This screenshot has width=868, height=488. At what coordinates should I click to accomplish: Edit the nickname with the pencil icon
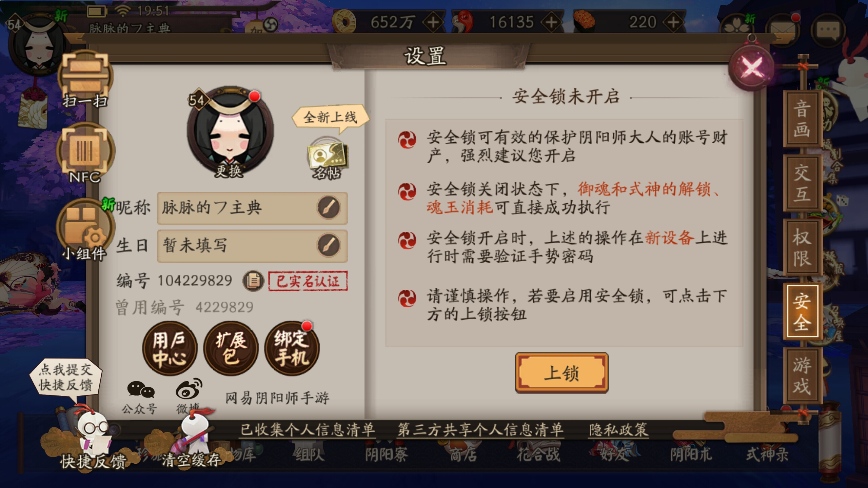[329, 207]
